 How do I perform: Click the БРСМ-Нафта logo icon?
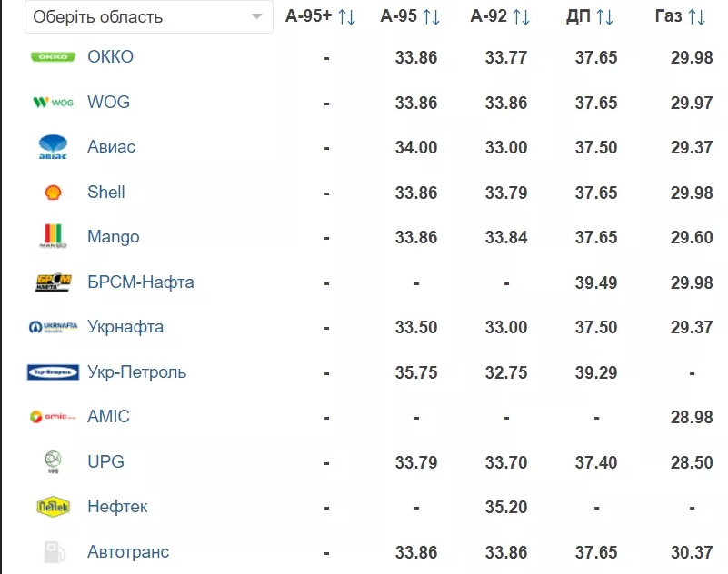coord(53,282)
